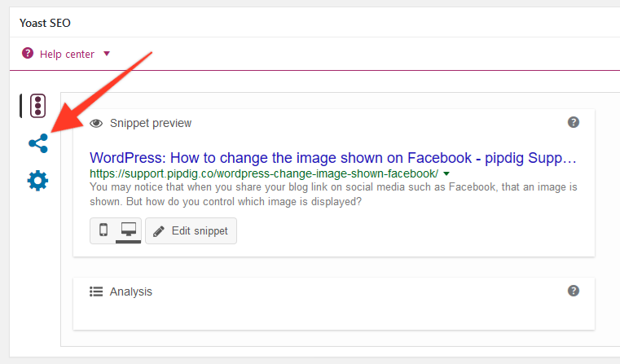Click the Snippet preview help question icon
620x364 pixels.
click(x=574, y=122)
